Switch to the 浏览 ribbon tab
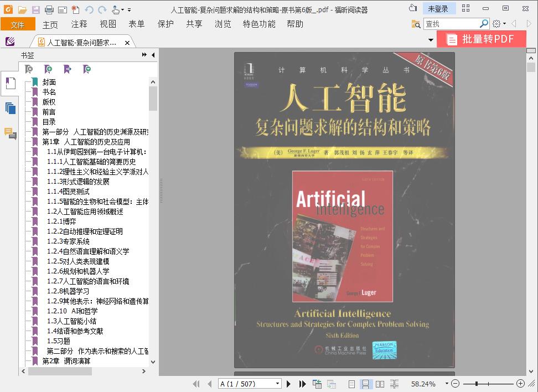This screenshot has height=392, width=538. pyautogui.click(x=223, y=24)
